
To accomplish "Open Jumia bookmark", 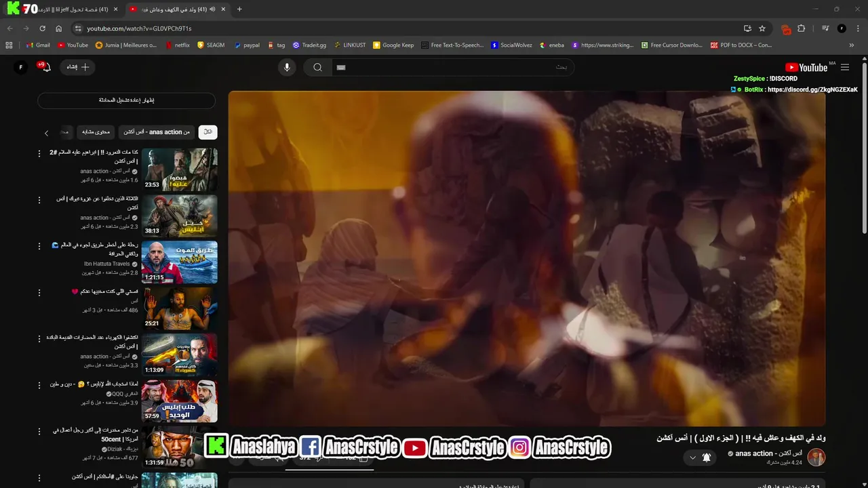I will click(126, 45).
